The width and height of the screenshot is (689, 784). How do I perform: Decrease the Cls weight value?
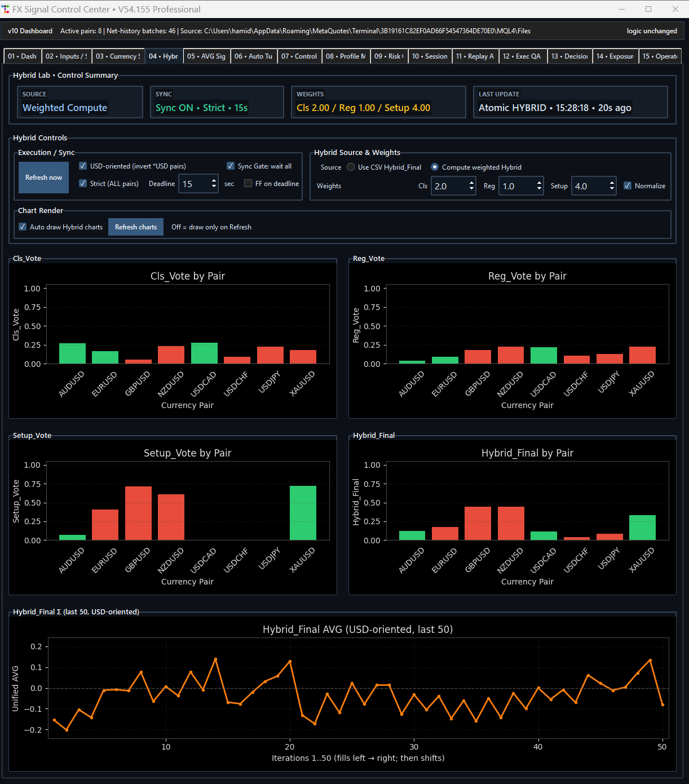(471, 189)
